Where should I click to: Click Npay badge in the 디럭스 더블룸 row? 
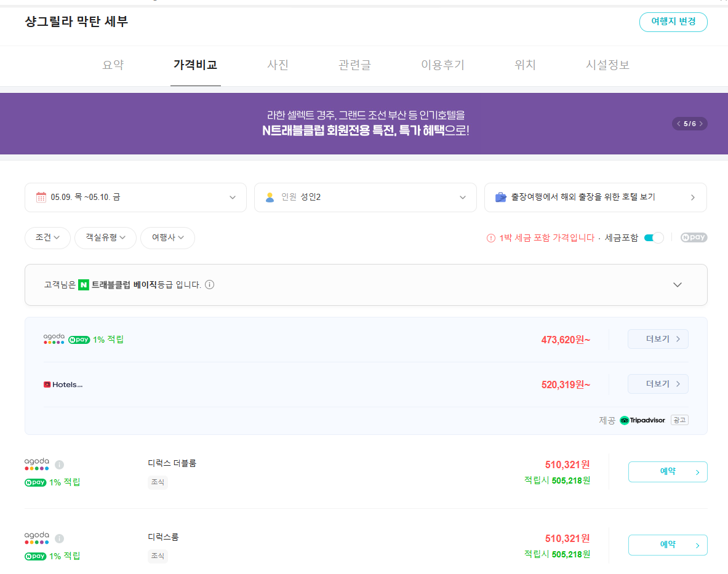point(35,482)
